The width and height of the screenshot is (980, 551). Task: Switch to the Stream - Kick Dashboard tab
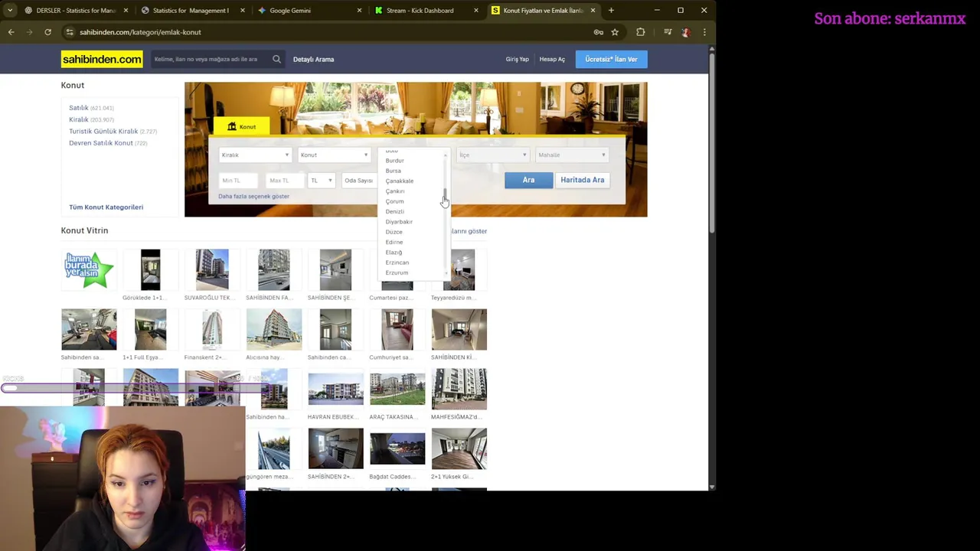(x=420, y=11)
